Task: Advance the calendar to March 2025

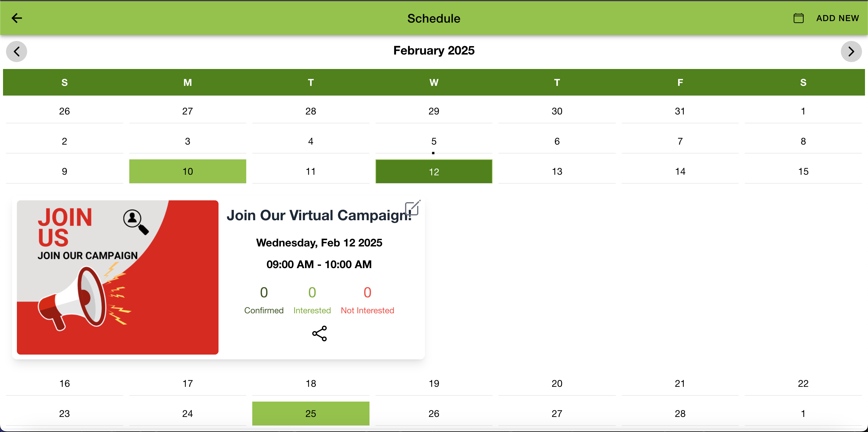Action: pos(851,51)
